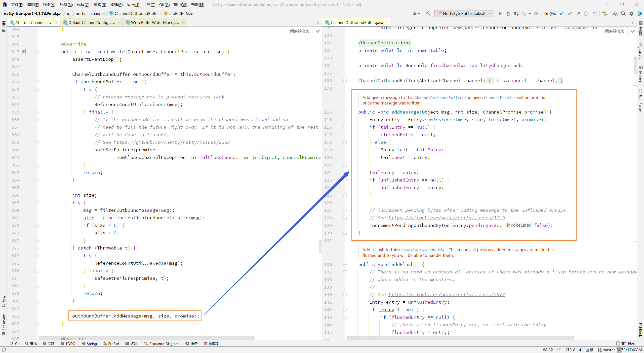
Task: Run with coverage icon
Action: 516,14
